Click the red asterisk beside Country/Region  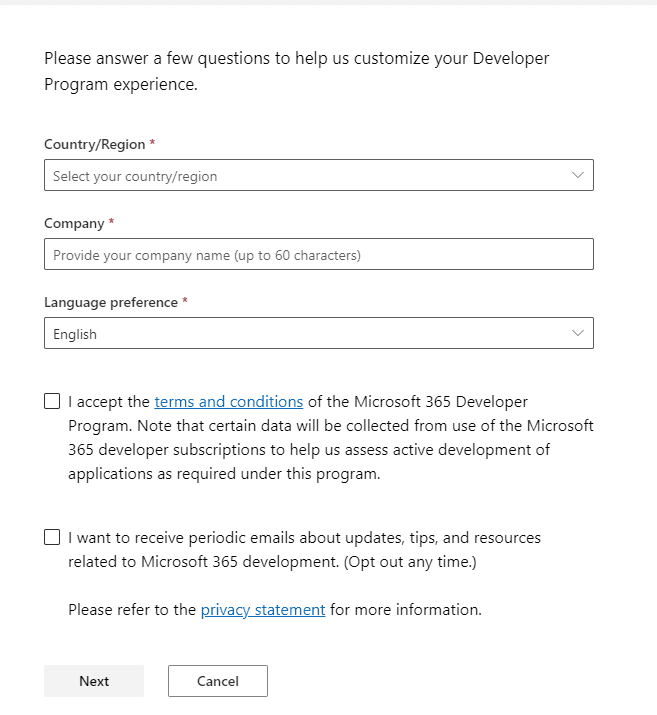152,143
